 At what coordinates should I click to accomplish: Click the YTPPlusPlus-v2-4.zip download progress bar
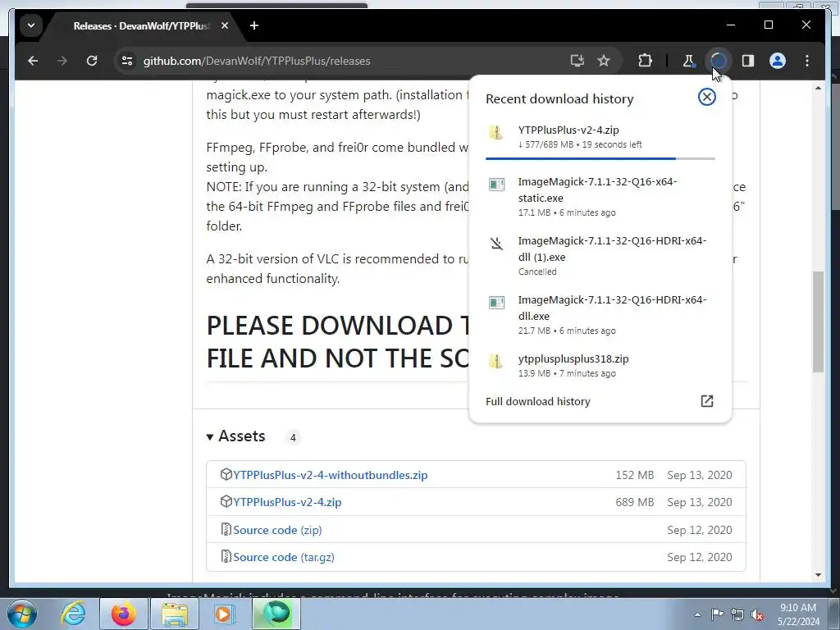click(600, 158)
